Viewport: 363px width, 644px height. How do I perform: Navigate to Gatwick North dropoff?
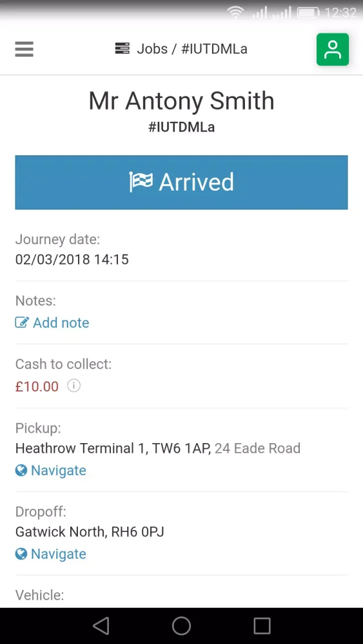tap(59, 554)
